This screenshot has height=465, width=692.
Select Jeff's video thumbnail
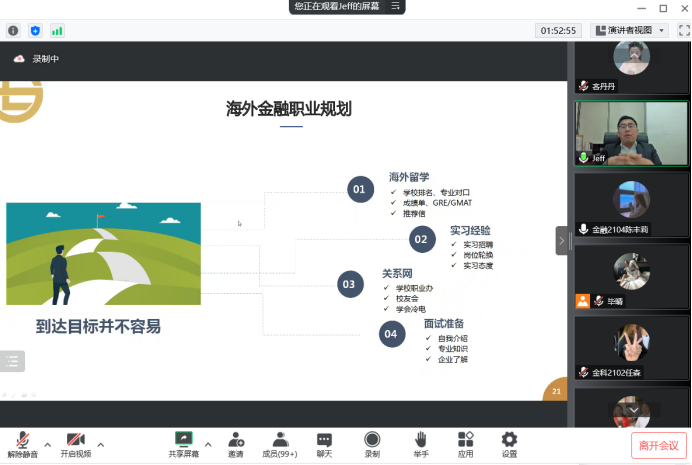tap(631, 133)
